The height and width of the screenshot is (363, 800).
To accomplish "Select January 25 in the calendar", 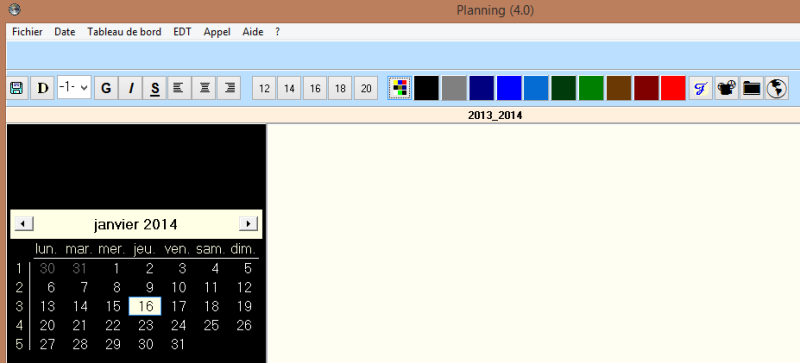I will click(211, 325).
